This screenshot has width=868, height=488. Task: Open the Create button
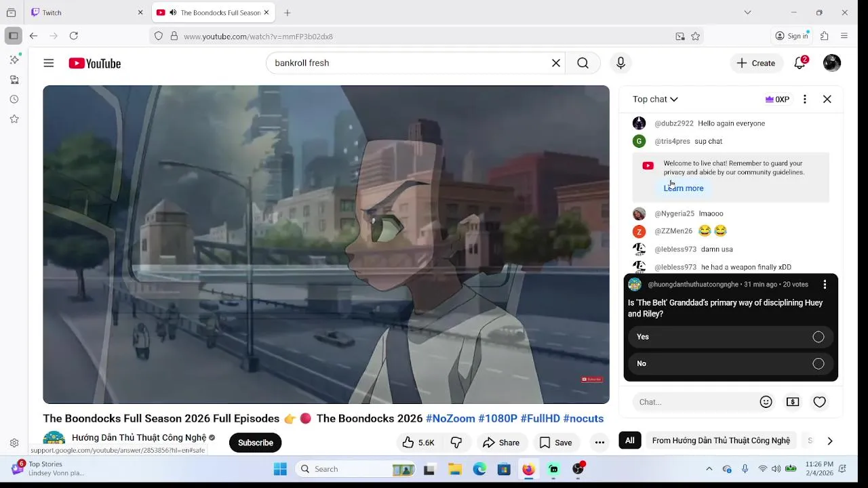tap(756, 63)
